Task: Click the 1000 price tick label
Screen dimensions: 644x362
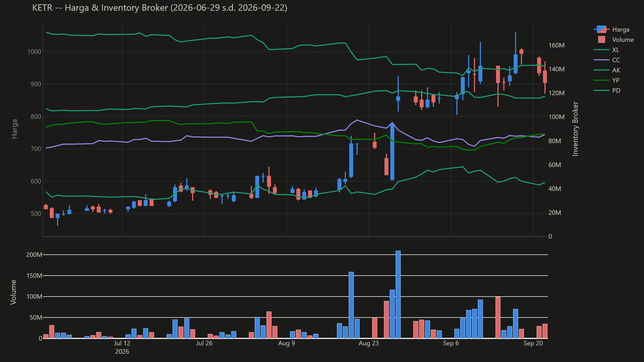Action: click(34, 51)
